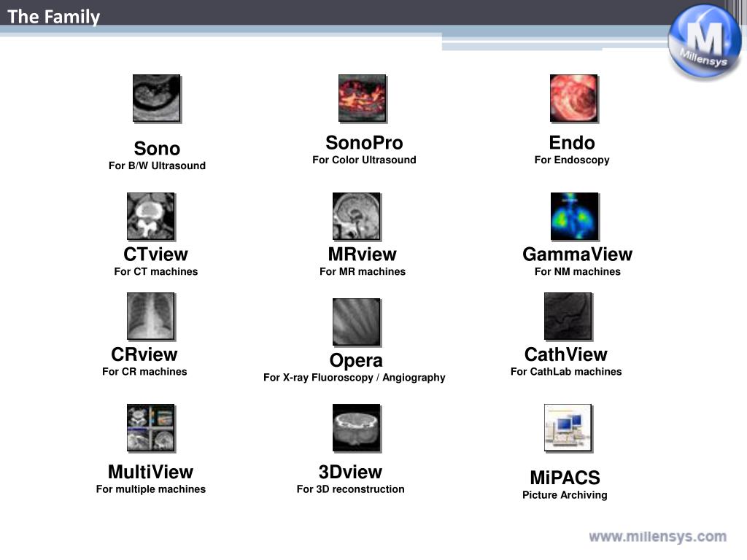Image resolution: width=747 pixels, height=560 pixels.
Task: Click the Endo endoscopy thumbnail image
Action: click(574, 98)
